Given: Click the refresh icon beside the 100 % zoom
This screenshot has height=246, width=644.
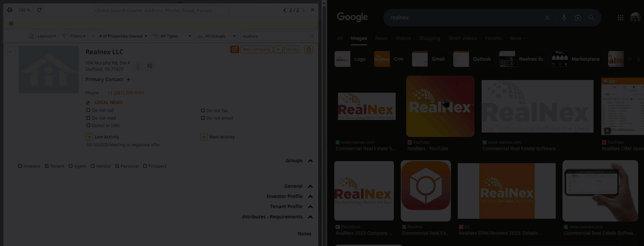Looking at the screenshot, I should point(39,10).
